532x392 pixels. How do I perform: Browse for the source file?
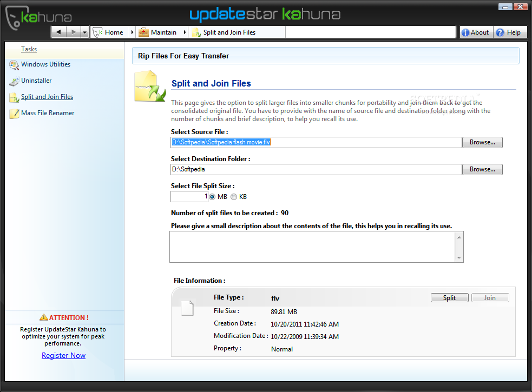coord(482,142)
